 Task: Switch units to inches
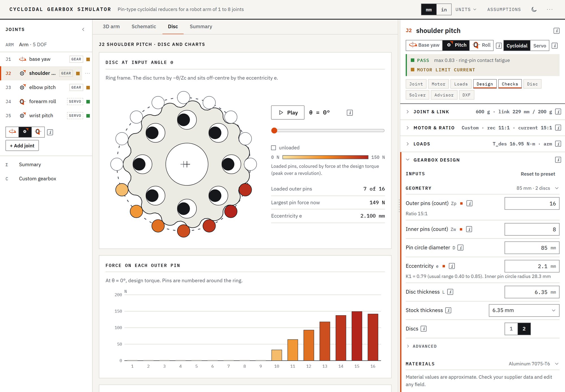tap(444, 10)
